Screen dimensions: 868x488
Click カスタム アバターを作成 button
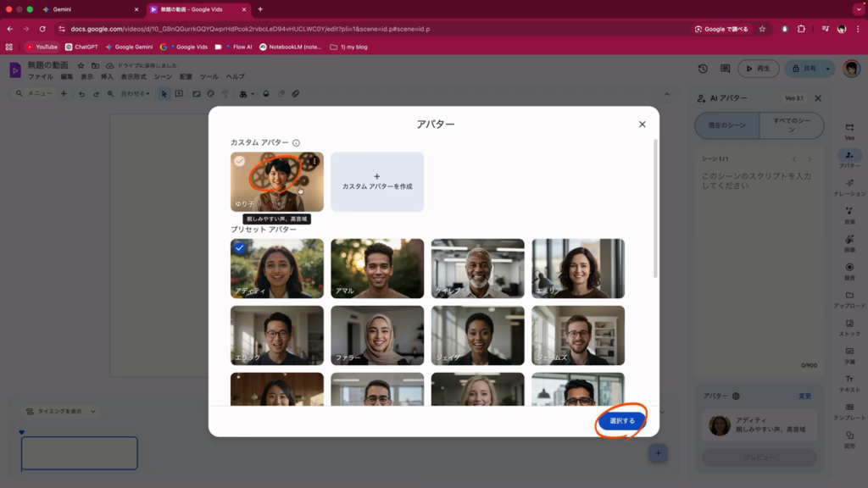[377, 181]
